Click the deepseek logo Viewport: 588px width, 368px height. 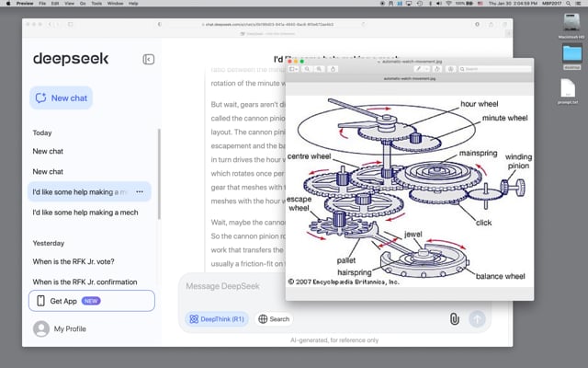click(x=71, y=59)
